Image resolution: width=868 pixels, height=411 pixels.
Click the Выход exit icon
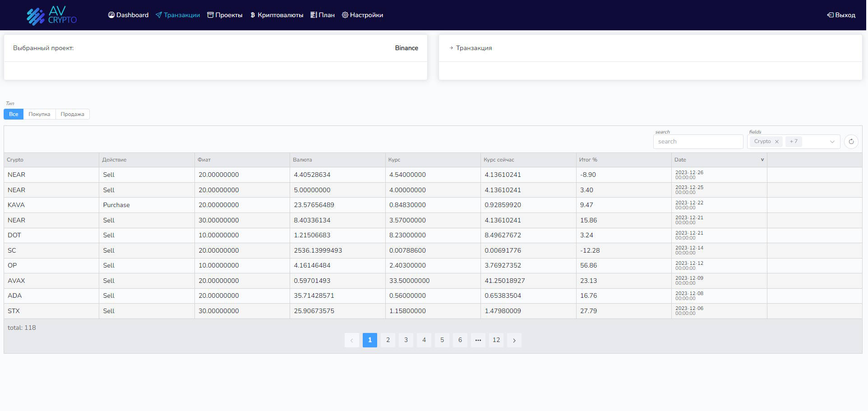pos(829,15)
